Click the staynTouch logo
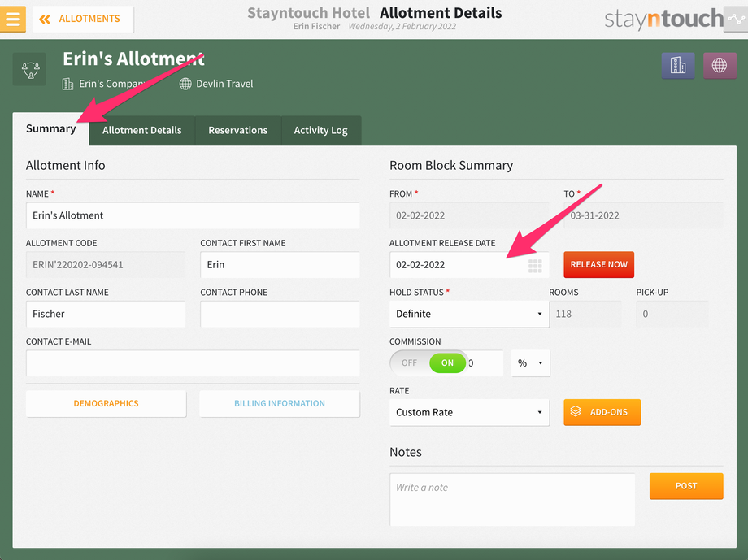 point(664,19)
